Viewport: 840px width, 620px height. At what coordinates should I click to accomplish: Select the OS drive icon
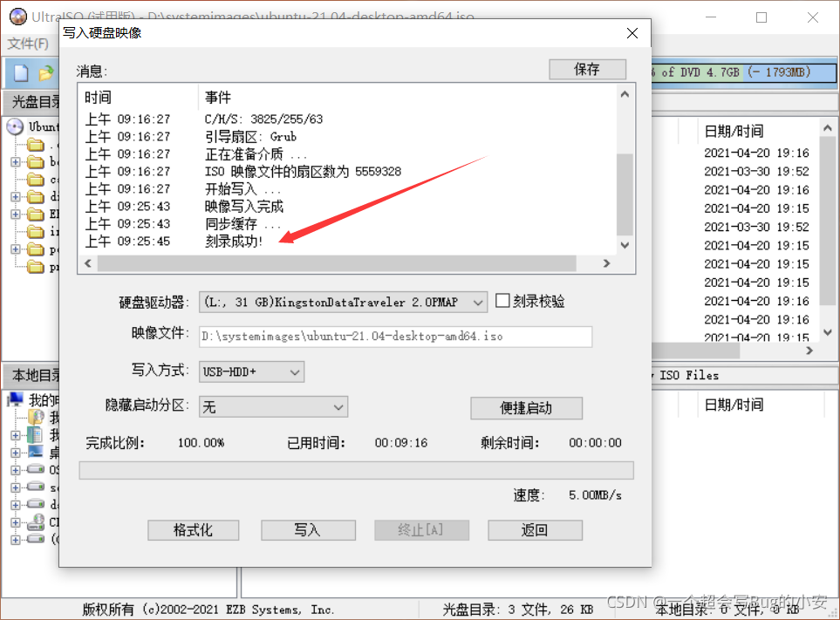[x=36, y=469]
